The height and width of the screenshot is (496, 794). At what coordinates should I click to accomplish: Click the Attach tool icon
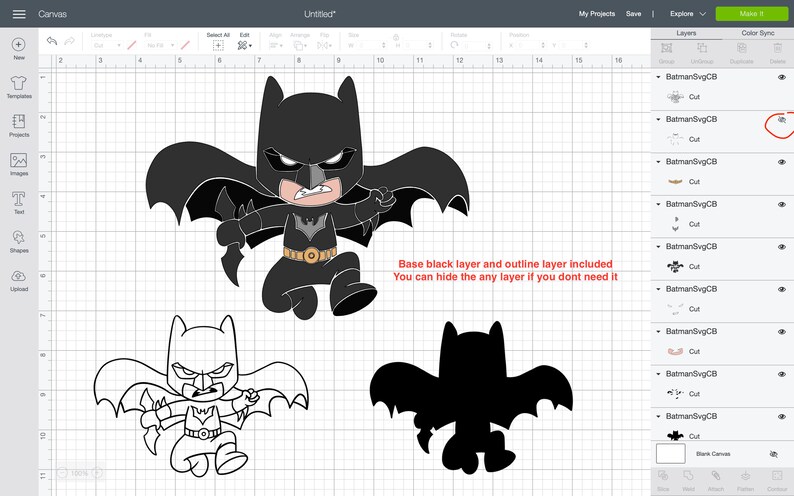coord(716,476)
